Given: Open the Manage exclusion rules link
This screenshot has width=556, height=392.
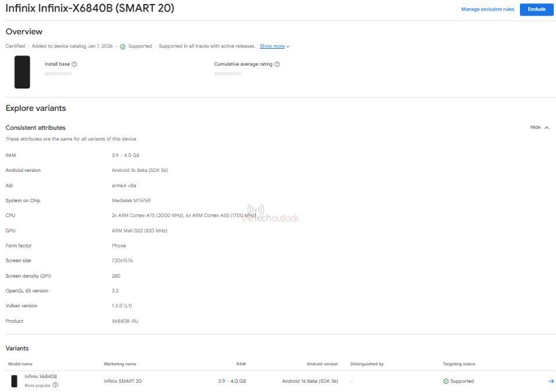Looking at the screenshot, I should [x=487, y=9].
